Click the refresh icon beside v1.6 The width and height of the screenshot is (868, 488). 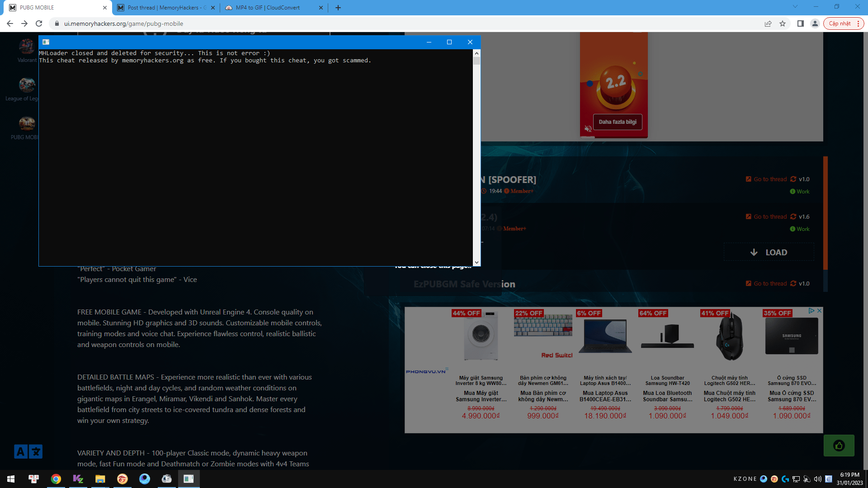coord(793,217)
